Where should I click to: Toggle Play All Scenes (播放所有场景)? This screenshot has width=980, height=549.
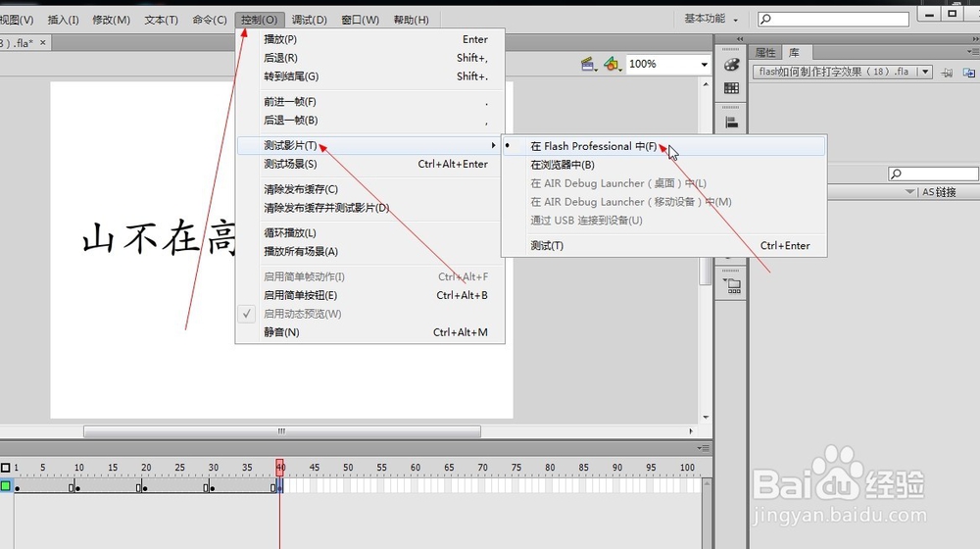point(370,251)
